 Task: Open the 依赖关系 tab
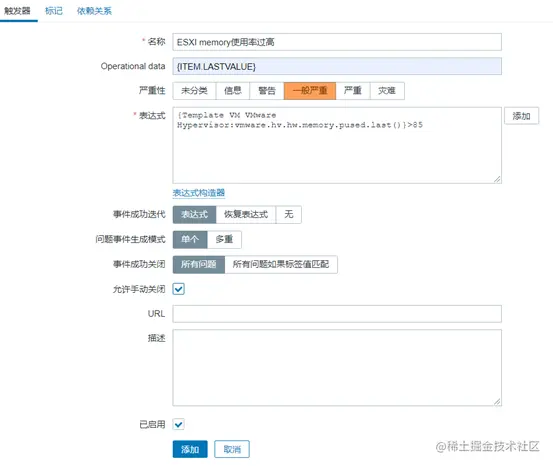coord(94,11)
